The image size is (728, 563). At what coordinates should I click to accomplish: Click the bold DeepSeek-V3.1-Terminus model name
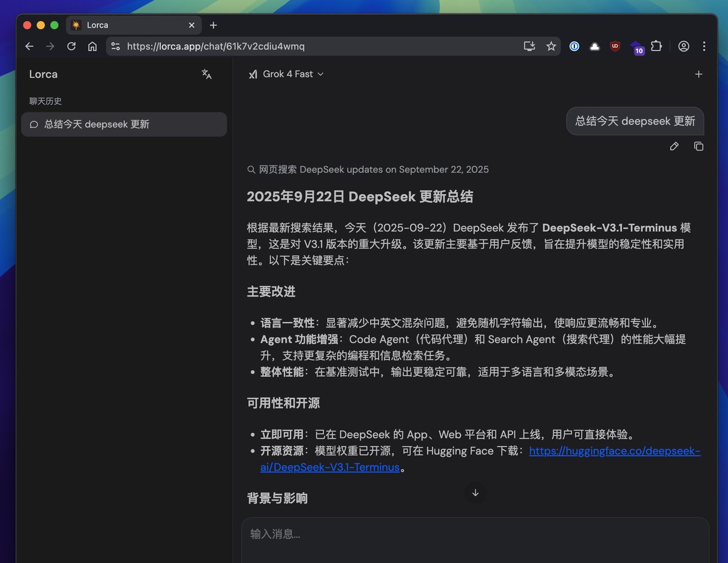[x=610, y=228]
